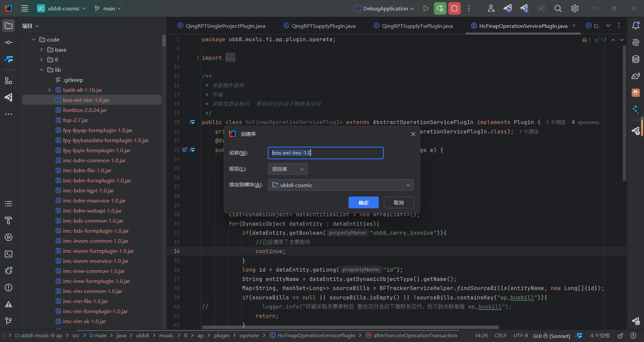Image resolution: width=644 pixels, height=342 pixels.
Task: Click 取消 to cancel dialog
Action: 399,203
